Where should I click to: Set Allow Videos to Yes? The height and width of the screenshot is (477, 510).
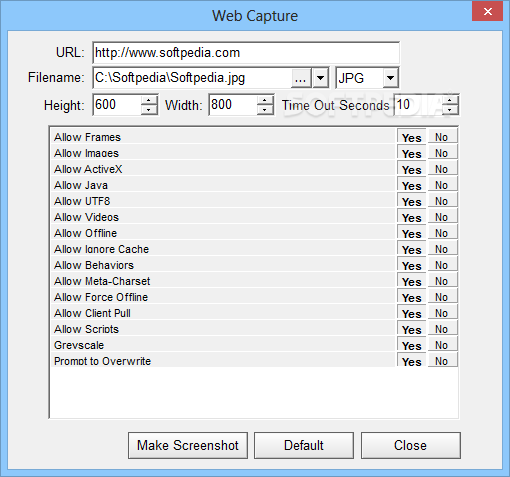click(x=411, y=217)
